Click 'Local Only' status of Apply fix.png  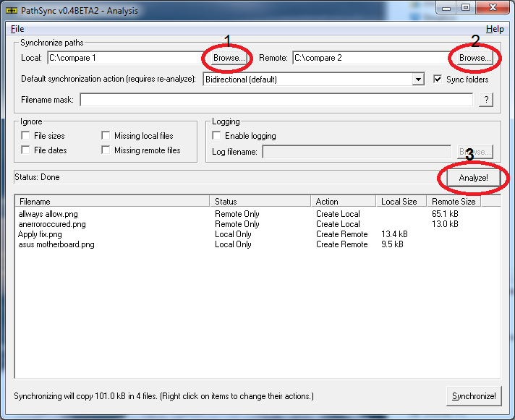[233, 234]
